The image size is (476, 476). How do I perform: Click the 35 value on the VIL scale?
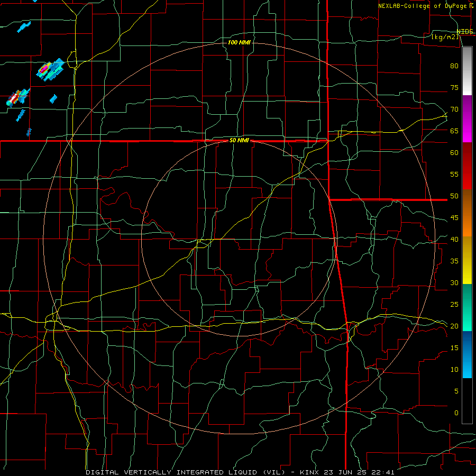(x=454, y=261)
